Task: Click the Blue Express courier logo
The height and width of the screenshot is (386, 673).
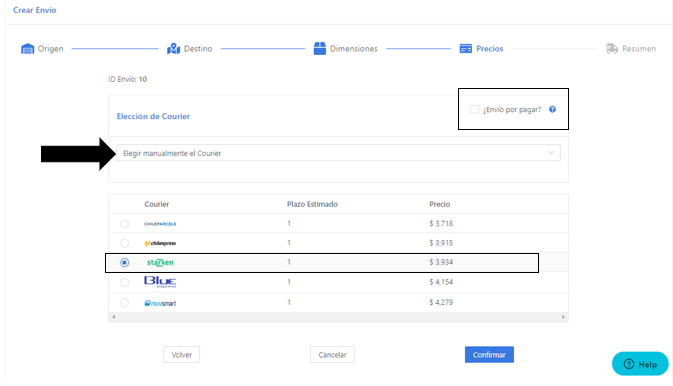Action: 160,282
